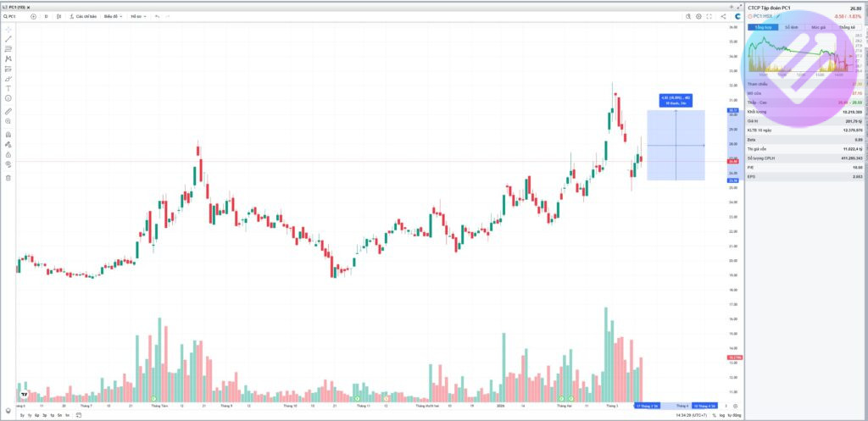This screenshot has height=421, width=868.
Task: Open the Thống kê tab
Action: coord(846,27)
